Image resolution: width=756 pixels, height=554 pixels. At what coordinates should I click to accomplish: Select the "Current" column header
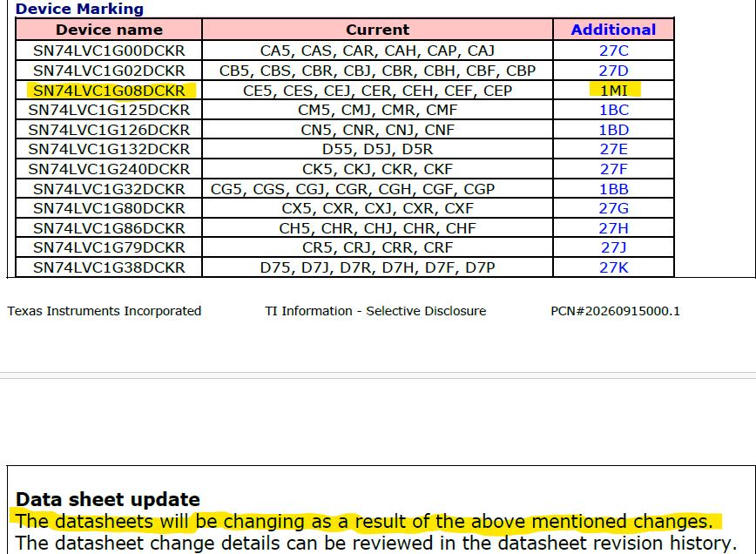coord(377,30)
